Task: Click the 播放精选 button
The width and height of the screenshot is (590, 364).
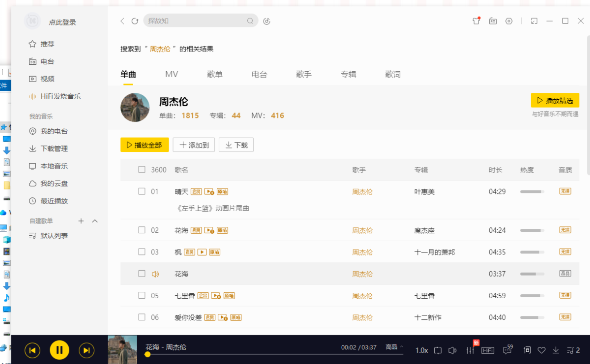Action: click(555, 100)
